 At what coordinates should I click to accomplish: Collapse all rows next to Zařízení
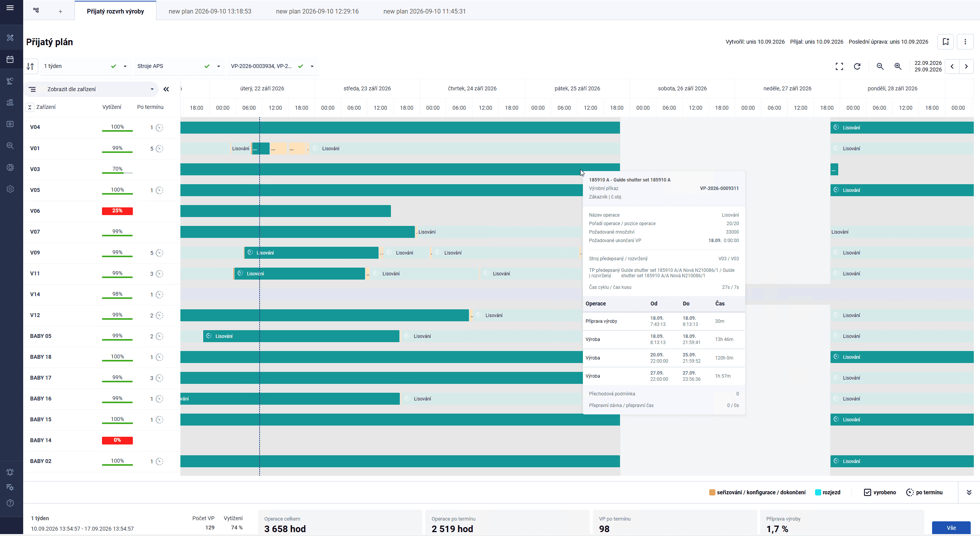tap(30, 107)
